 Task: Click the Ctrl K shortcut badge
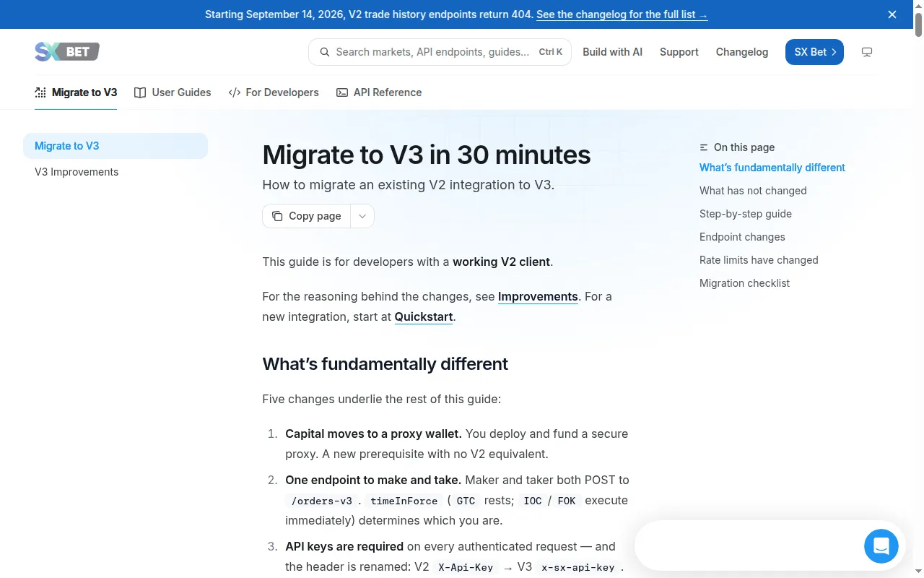click(x=551, y=52)
